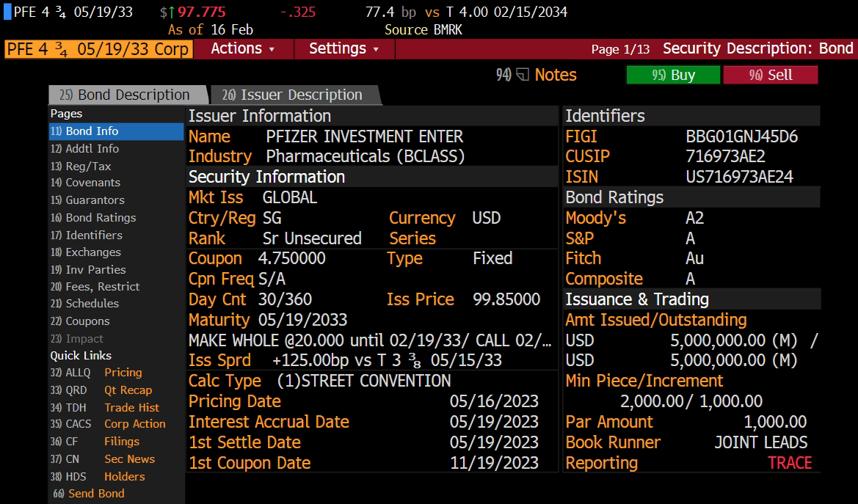Switch to the Issuer Description tab
Screen dimensions: 858x504
pos(296,95)
